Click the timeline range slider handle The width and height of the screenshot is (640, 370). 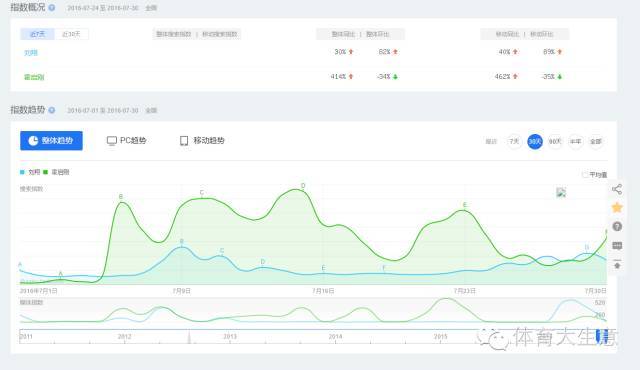(x=602, y=336)
